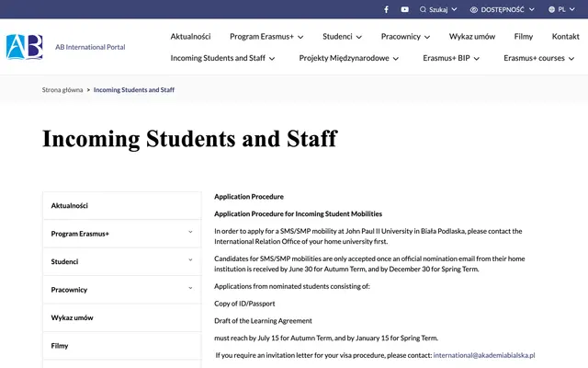Expand the Erasmus+ courses menu

tap(539, 58)
